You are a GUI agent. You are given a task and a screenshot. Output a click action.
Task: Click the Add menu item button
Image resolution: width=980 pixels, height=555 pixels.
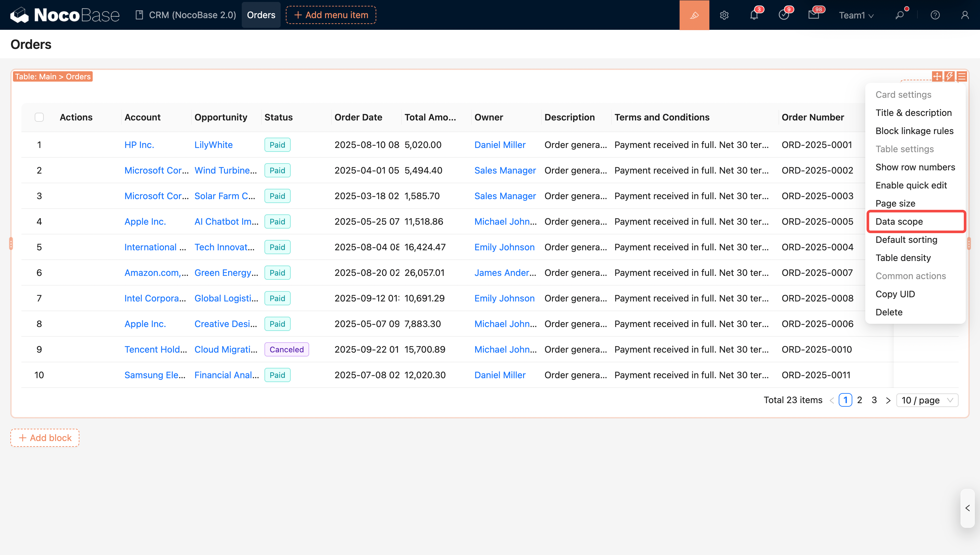coord(331,15)
